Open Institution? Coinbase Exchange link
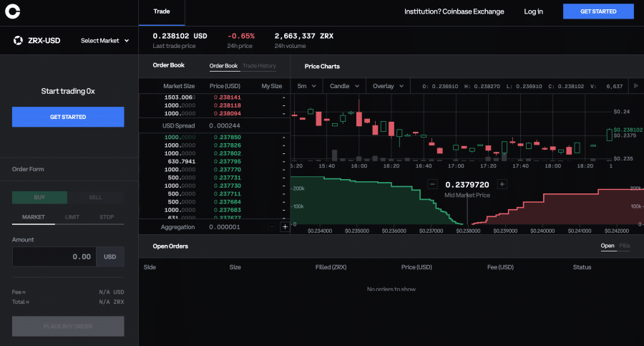The height and width of the screenshot is (346, 644). pyautogui.click(x=454, y=11)
